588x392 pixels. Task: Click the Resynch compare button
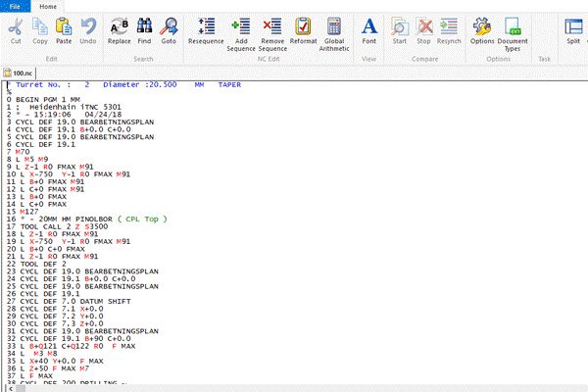point(449,29)
